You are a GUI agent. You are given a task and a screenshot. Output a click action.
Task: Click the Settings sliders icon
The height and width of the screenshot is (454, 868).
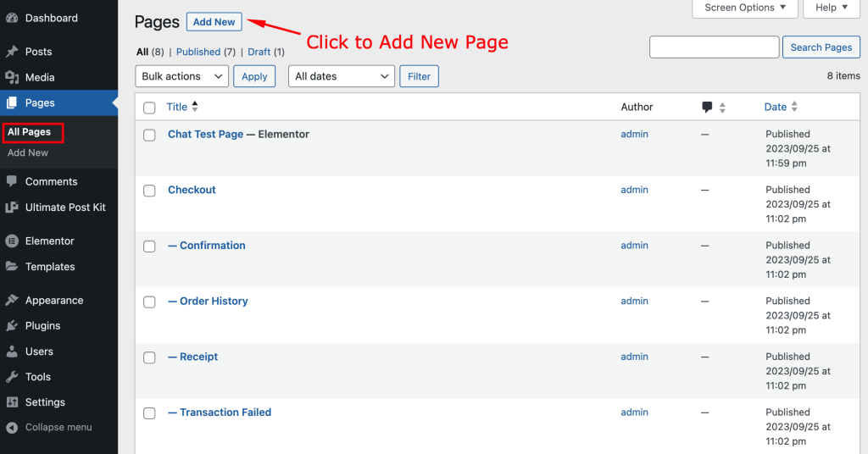click(x=12, y=402)
